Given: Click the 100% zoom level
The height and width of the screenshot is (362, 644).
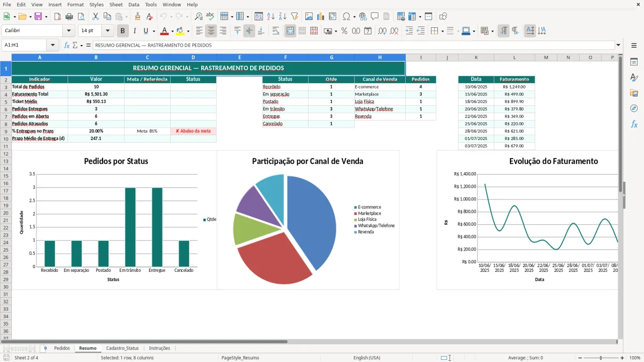Looking at the screenshot, I should [x=635, y=358].
